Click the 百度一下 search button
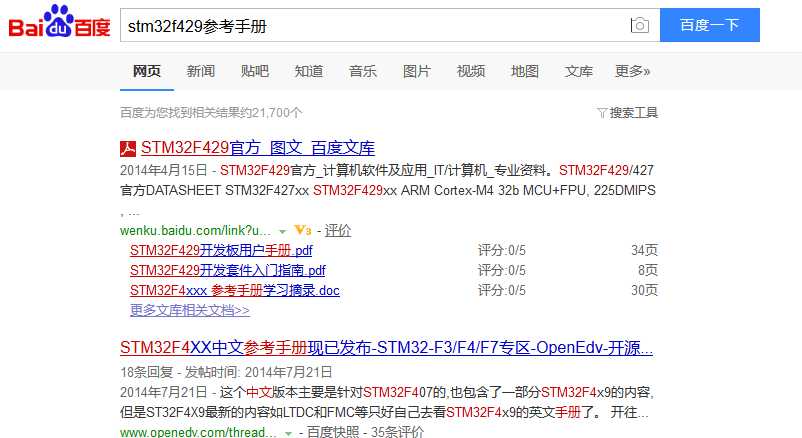802x438 pixels. pos(710,25)
